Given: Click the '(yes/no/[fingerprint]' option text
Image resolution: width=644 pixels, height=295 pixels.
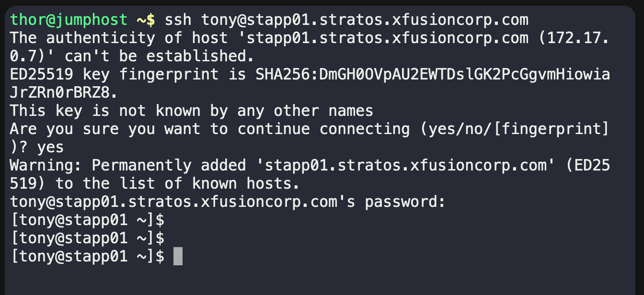Looking at the screenshot, I should click(x=464, y=129).
